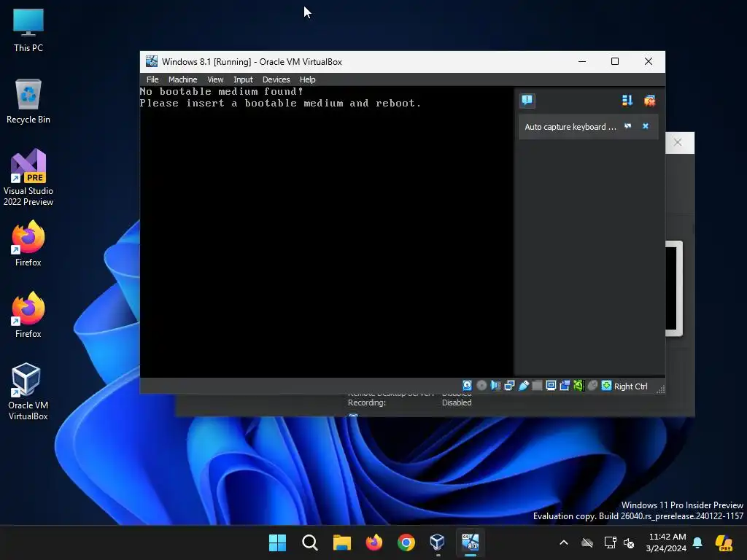Click the delete finished notifications icon
This screenshot has height=560, width=747.
(x=649, y=101)
